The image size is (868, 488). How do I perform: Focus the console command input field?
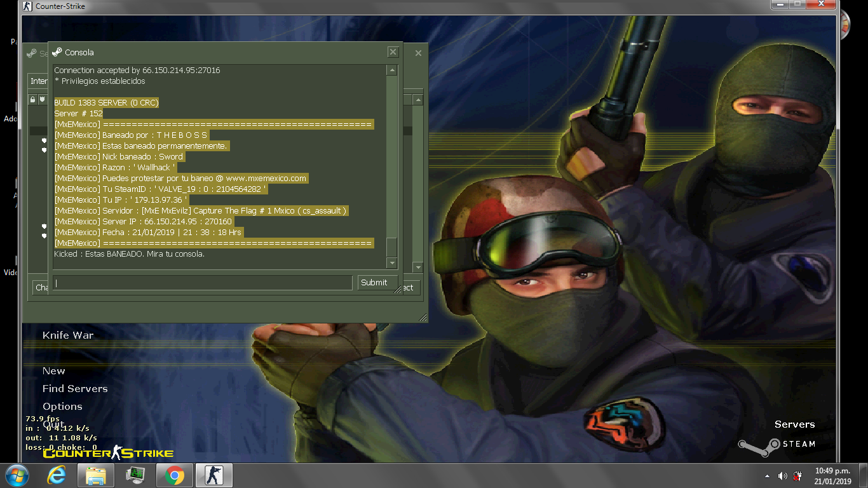tap(203, 283)
